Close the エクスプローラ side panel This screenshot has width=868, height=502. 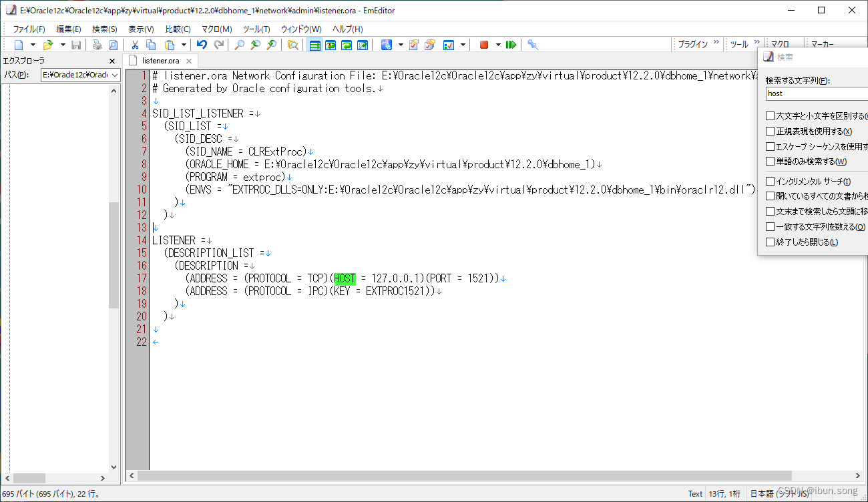click(x=112, y=61)
